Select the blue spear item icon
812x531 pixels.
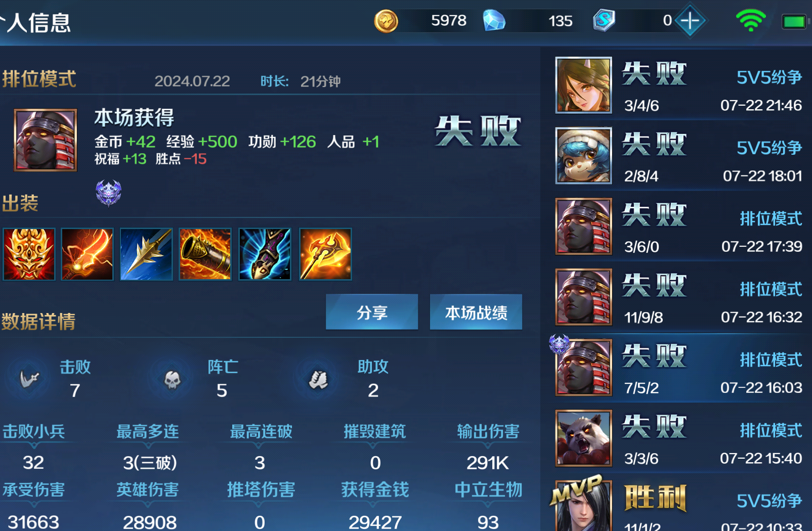click(146, 254)
